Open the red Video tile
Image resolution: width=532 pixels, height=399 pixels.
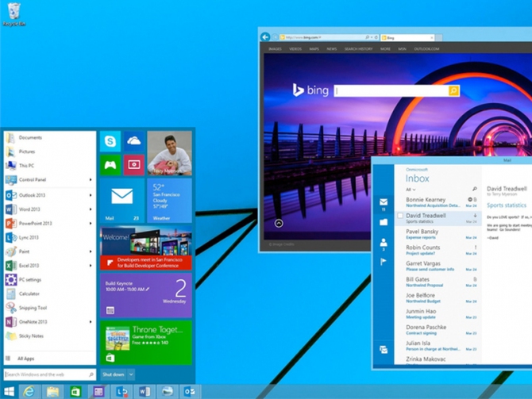[x=134, y=165]
